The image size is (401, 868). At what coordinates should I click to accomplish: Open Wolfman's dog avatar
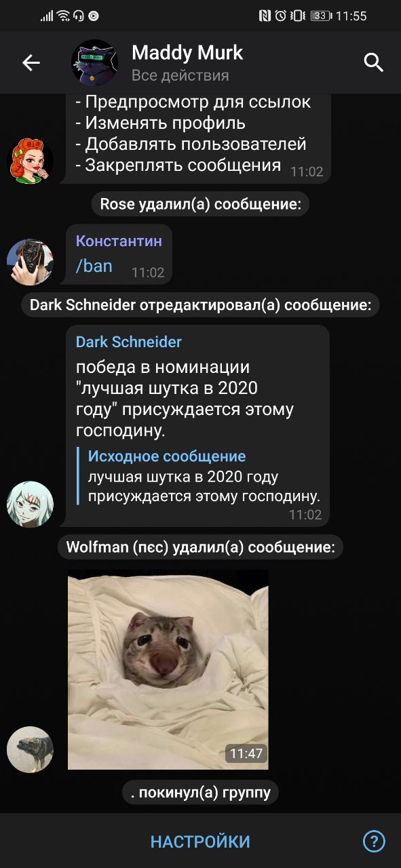click(30, 749)
